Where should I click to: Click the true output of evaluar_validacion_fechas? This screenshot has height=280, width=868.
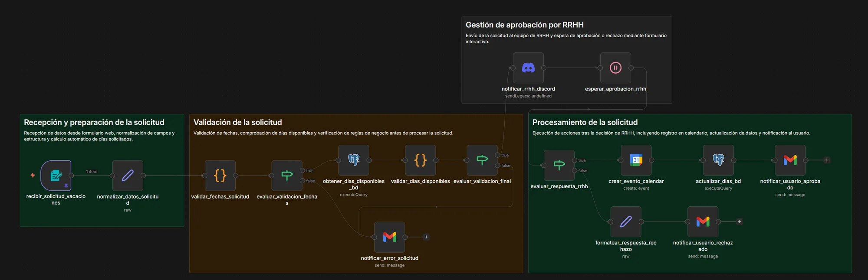pos(302,170)
